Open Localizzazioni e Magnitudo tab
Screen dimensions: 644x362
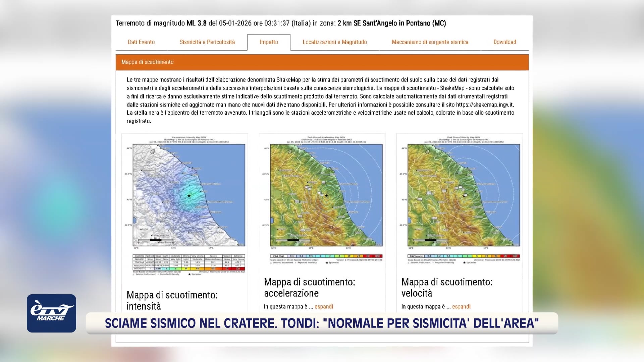tap(334, 42)
